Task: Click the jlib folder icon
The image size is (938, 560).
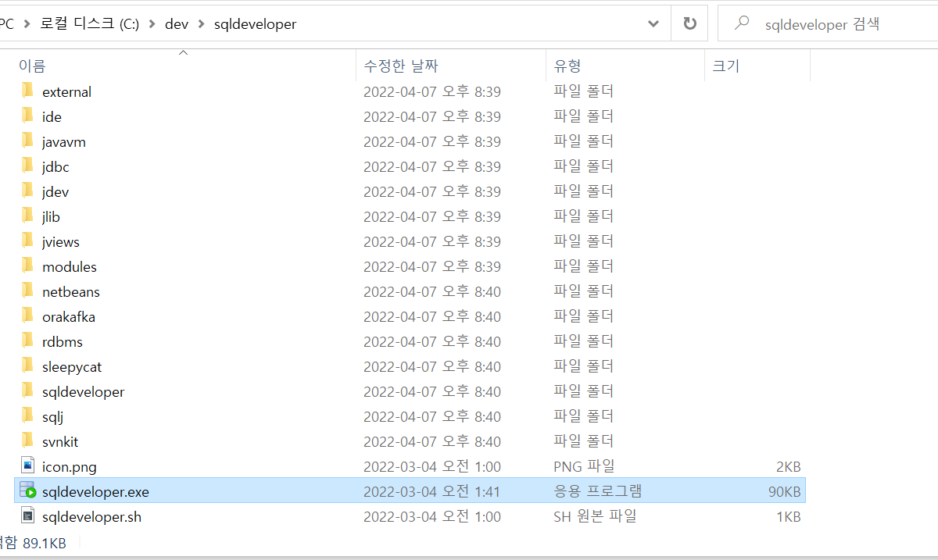Action: [x=27, y=216]
